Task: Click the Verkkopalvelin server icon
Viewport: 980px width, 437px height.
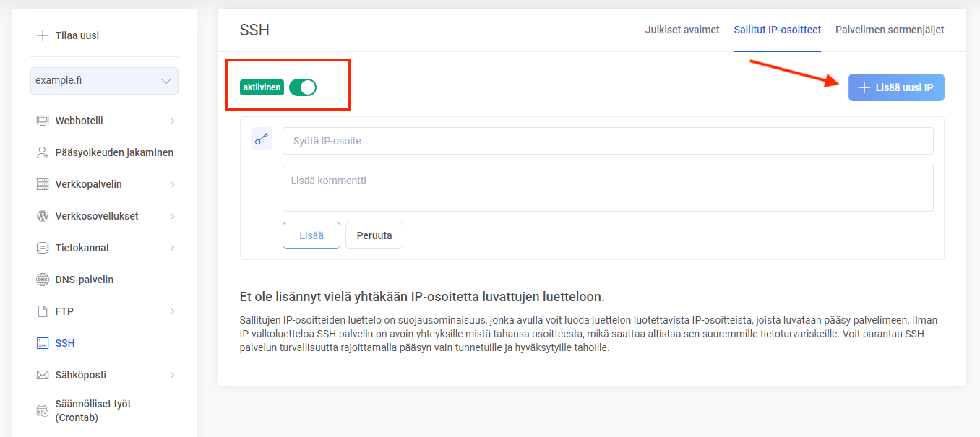Action: pos(43,184)
